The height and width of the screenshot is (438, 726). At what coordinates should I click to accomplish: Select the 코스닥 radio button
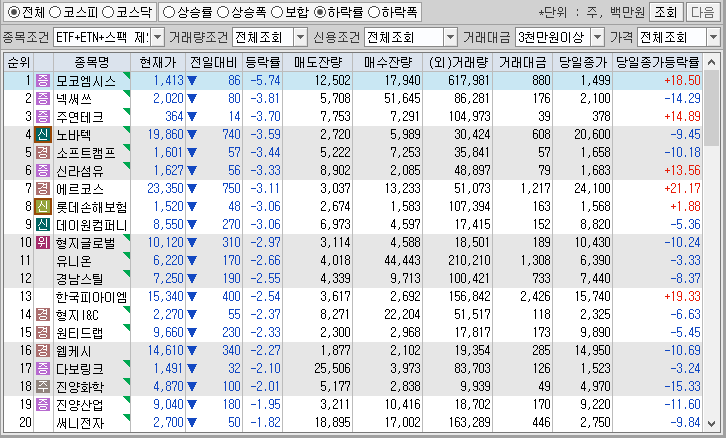107,13
